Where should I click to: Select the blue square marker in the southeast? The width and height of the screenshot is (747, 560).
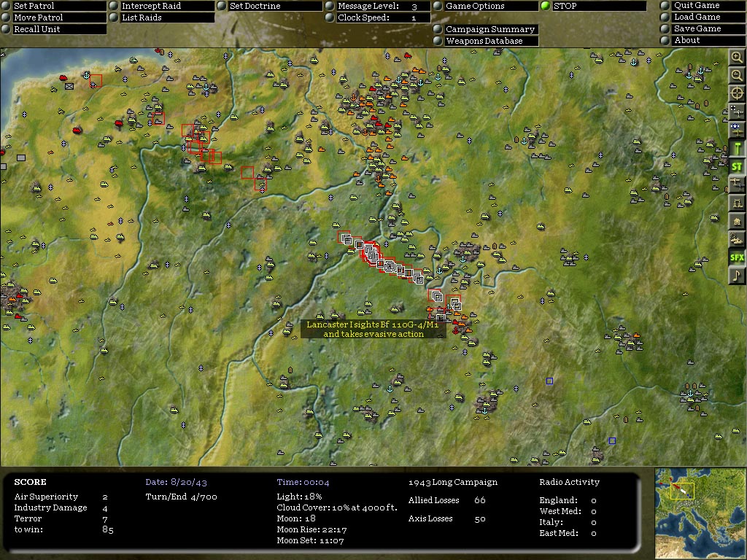click(612, 441)
